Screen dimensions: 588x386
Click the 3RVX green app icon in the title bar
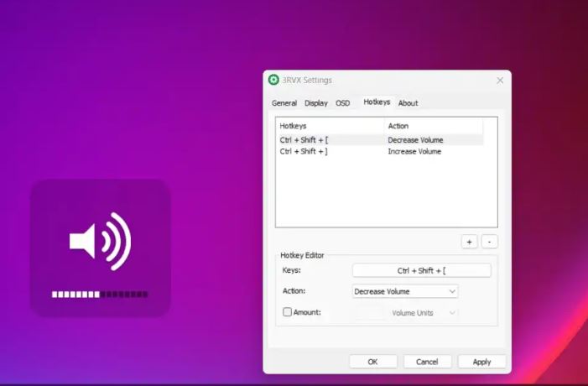click(273, 80)
